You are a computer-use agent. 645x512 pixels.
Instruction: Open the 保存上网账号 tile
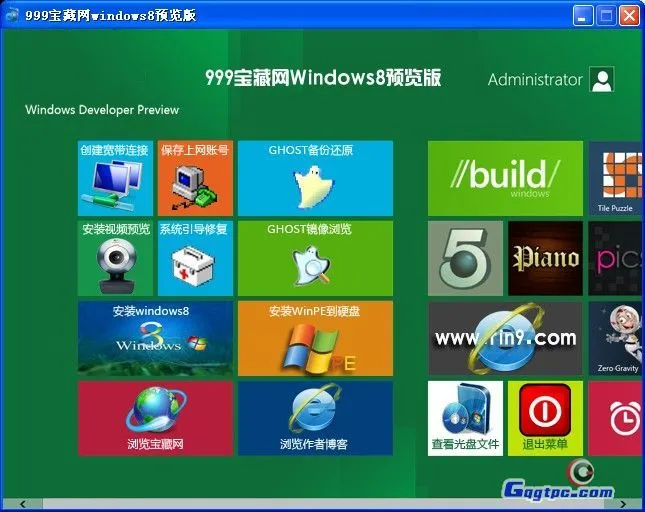195,178
